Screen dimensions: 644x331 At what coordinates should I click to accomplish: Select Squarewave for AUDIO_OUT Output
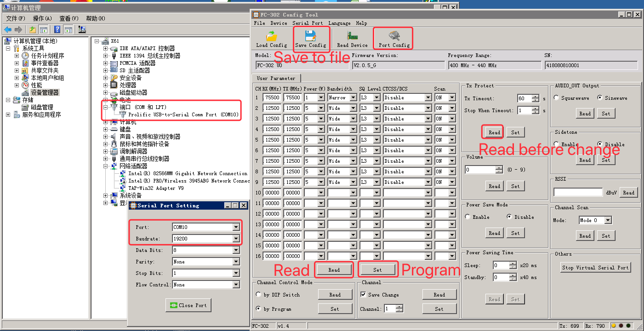tap(557, 98)
